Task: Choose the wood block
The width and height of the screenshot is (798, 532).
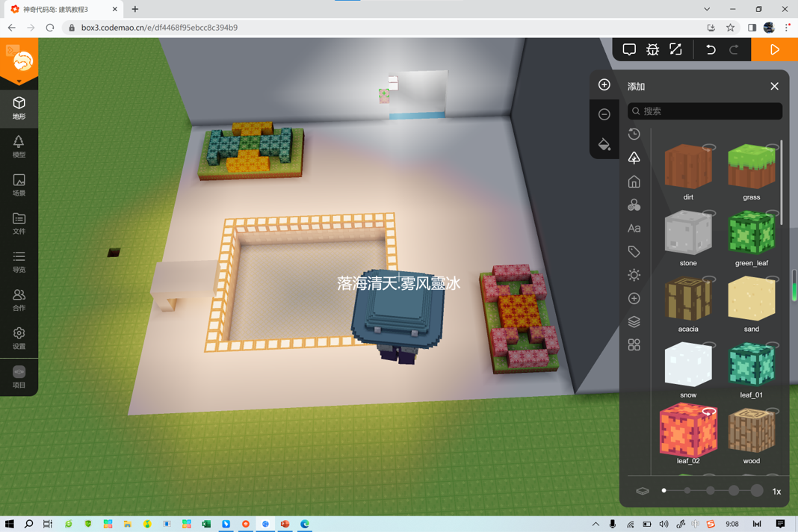Action: tap(751, 430)
